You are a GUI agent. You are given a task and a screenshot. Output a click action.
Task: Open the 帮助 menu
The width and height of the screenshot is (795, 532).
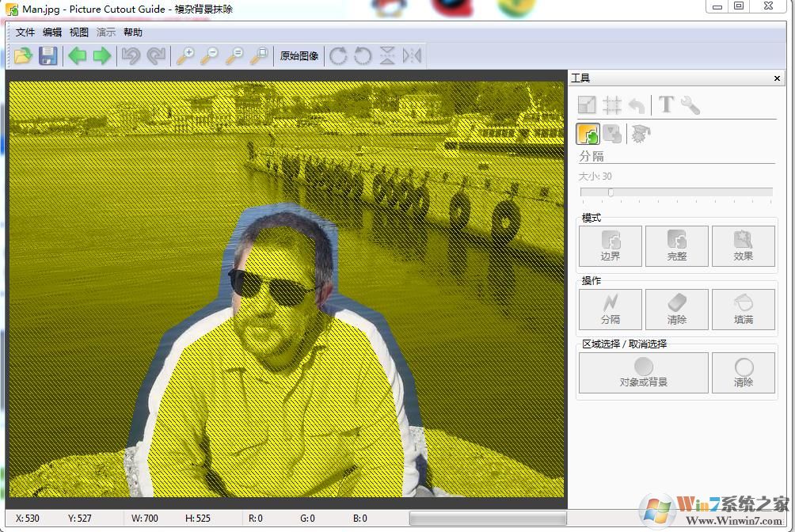[x=133, y=32]
